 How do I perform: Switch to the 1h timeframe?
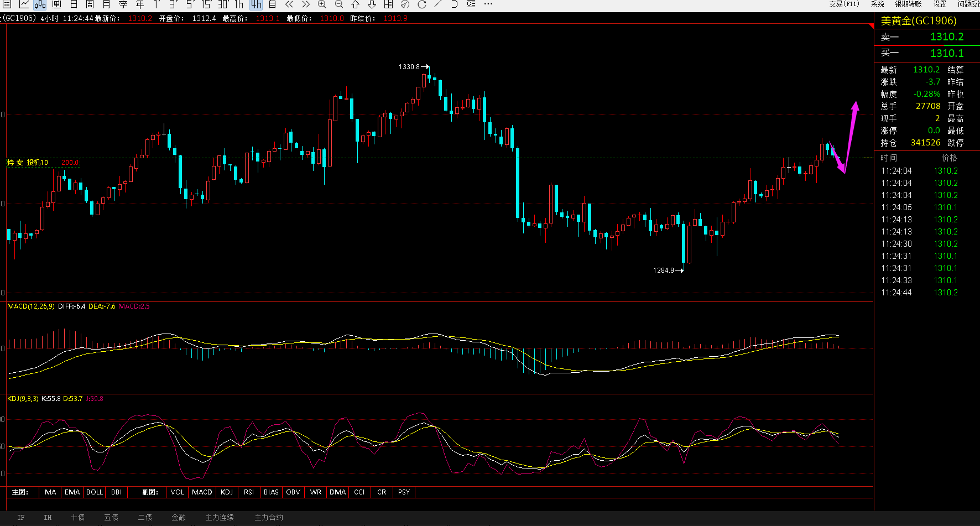click(x=239, y=4)
